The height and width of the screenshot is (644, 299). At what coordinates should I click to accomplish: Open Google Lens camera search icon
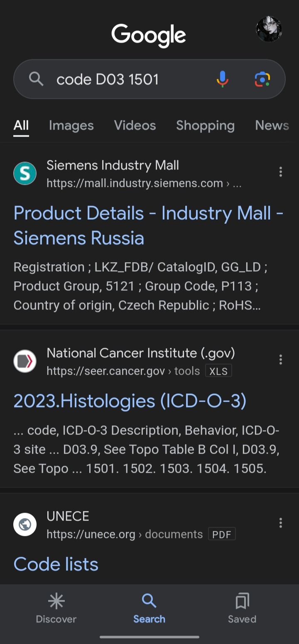262,79
